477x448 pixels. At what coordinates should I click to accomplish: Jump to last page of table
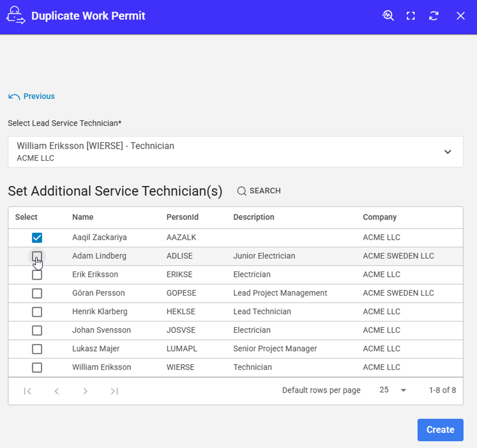tap(115, 391)
